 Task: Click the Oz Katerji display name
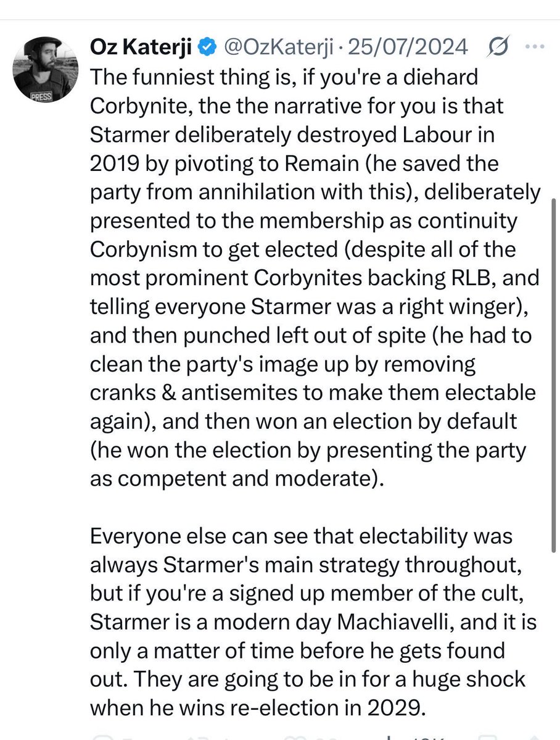pyautogui.click(x=141, y=47)
